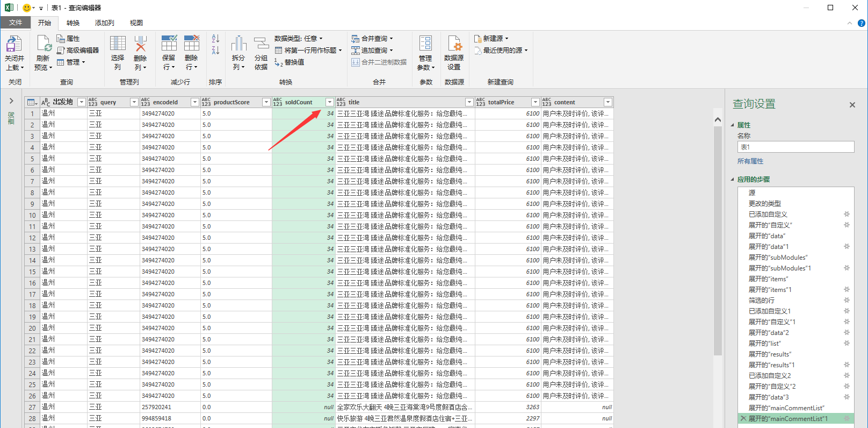This screenshot has width=868, height=428.
Task: Click the 管理参数 manage parameters icon
Action: tap(425, 44)
